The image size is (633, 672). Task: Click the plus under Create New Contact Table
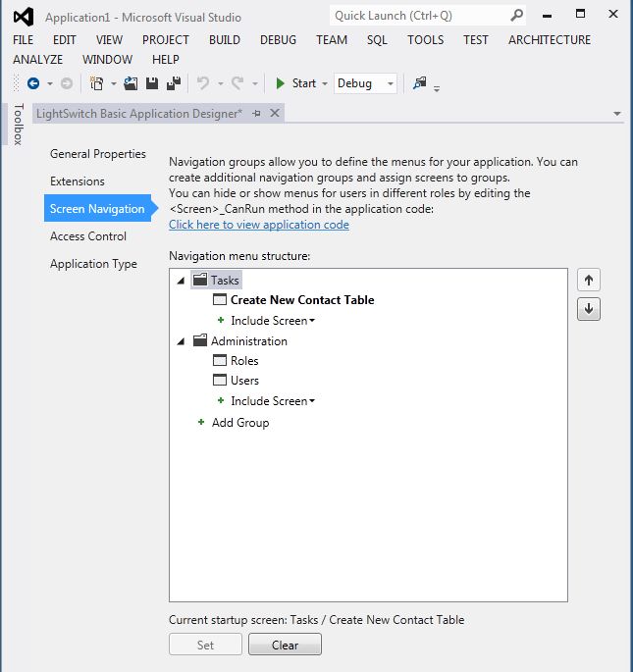pyautogui.click(x=221, y=320)
